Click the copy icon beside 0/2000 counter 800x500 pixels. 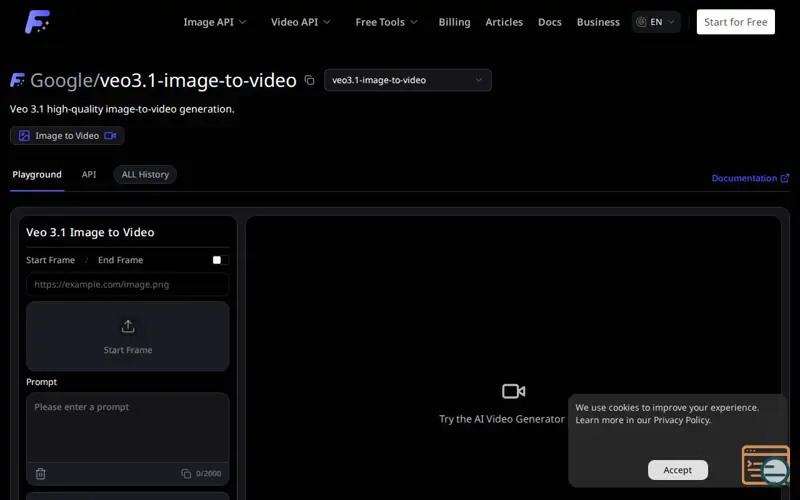coord(186,473)
